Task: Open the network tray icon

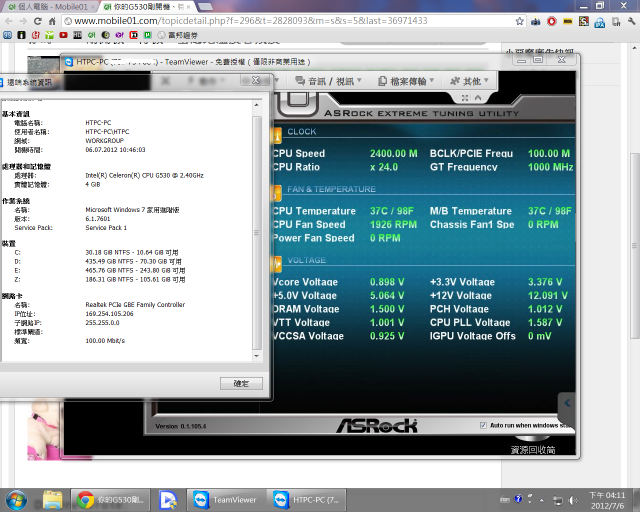Action: (x=558, y=500)
